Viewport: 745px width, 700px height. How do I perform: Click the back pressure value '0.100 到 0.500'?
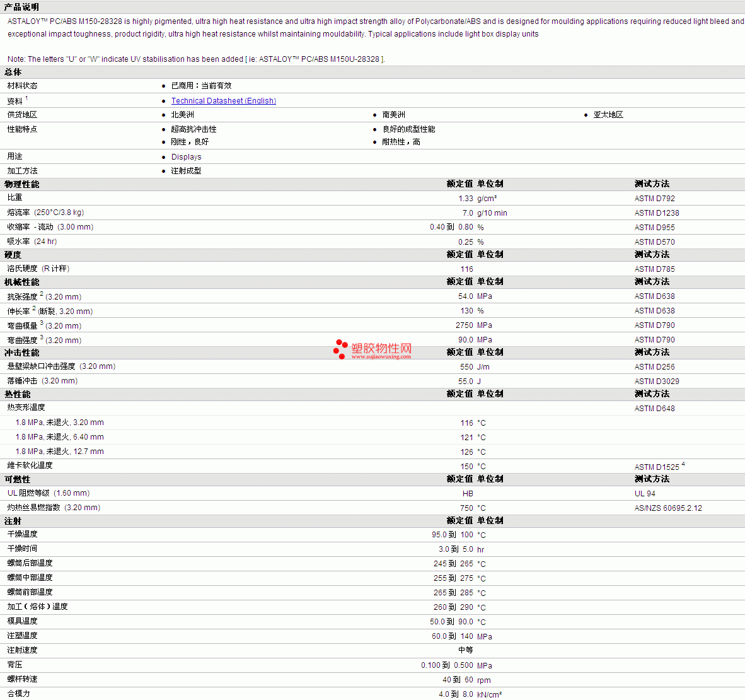click(447, 665)
